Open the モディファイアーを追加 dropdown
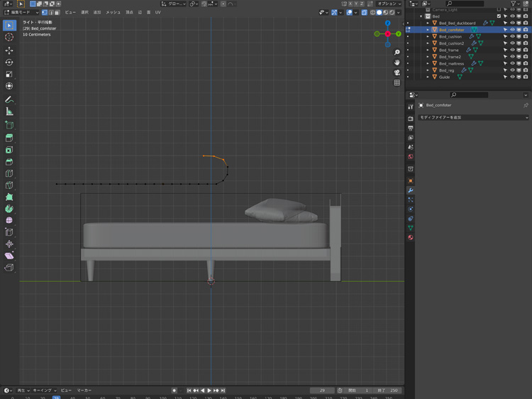The width and height of the screenshot is (532, 399). 473,117
